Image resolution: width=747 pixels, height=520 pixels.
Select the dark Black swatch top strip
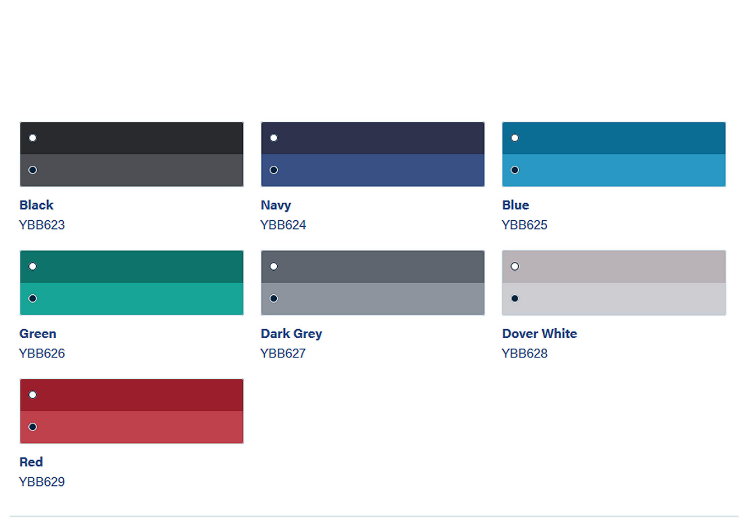point(131,138)
